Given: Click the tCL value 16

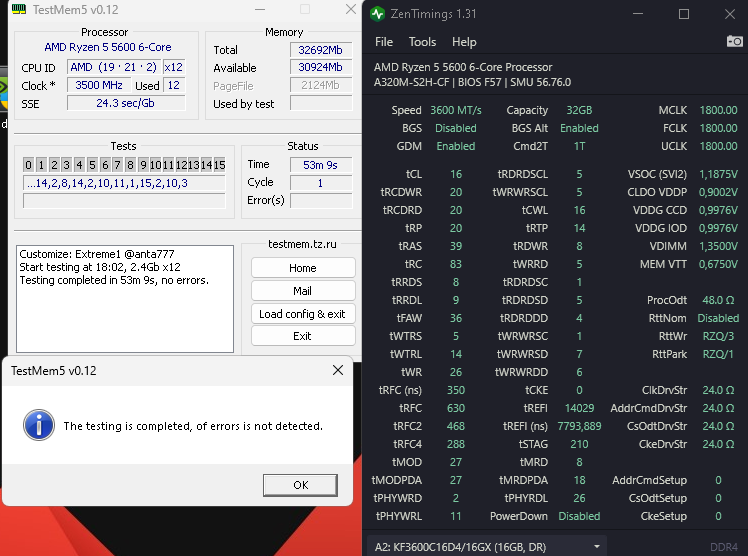Looking at the screenshot, I should pyautogui.click(x=456, y=174).
